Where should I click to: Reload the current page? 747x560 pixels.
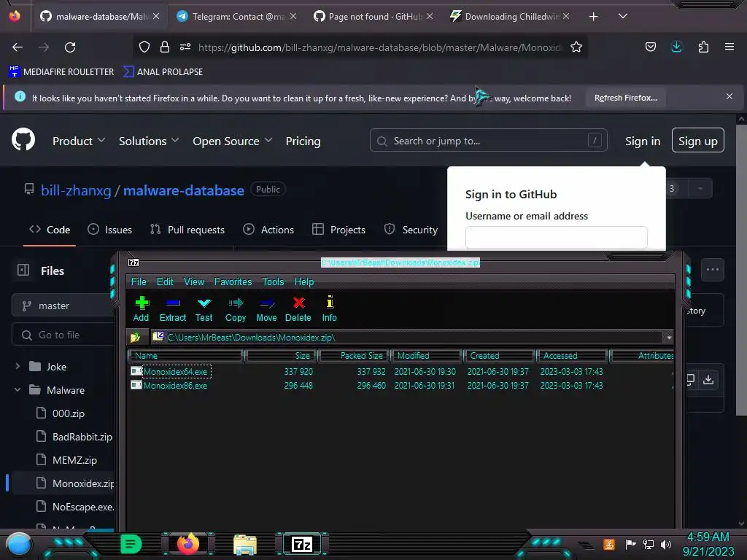click(x=70, y=47)
